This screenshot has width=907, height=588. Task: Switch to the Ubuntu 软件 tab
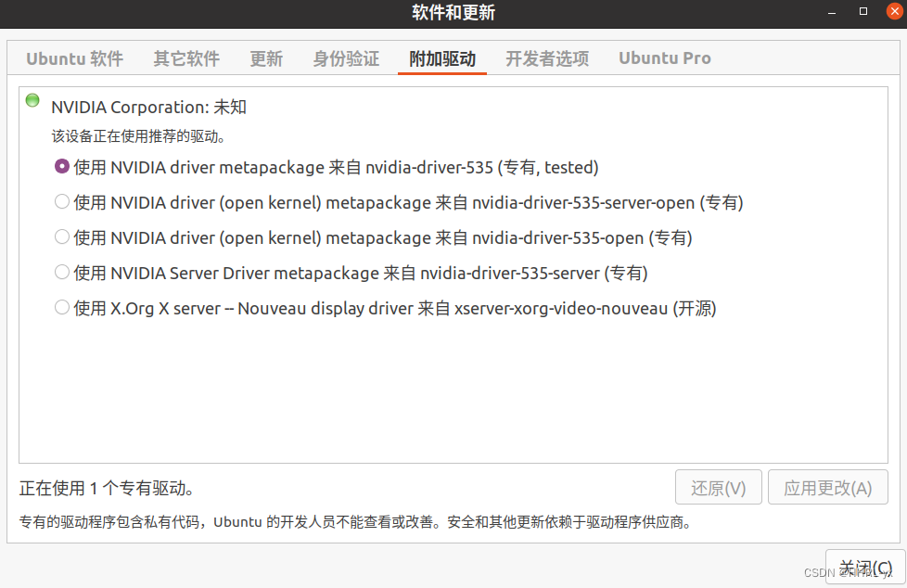(x=74, y=58)
